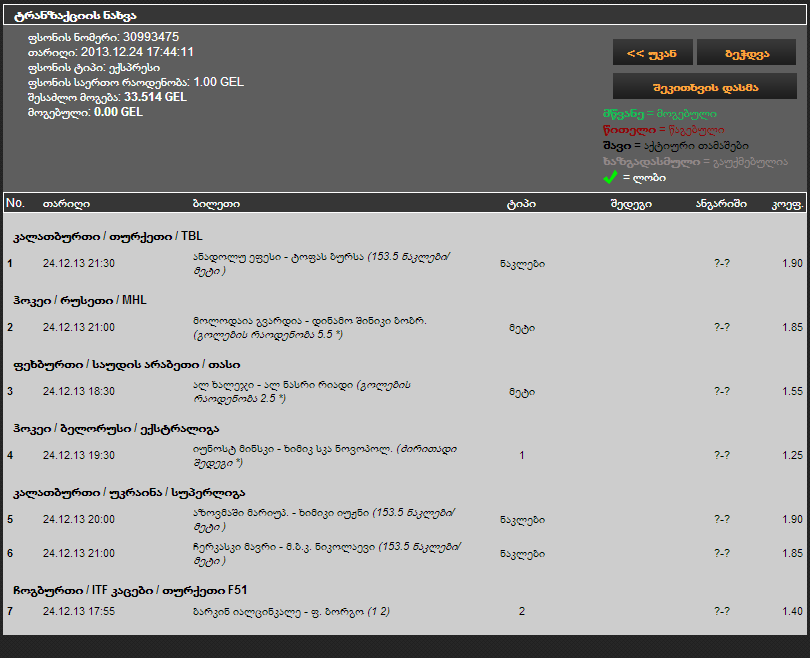
Task: Click row 5 date 24.12.13 20:00
Action: pyautogui.click(x=79, y=520)
